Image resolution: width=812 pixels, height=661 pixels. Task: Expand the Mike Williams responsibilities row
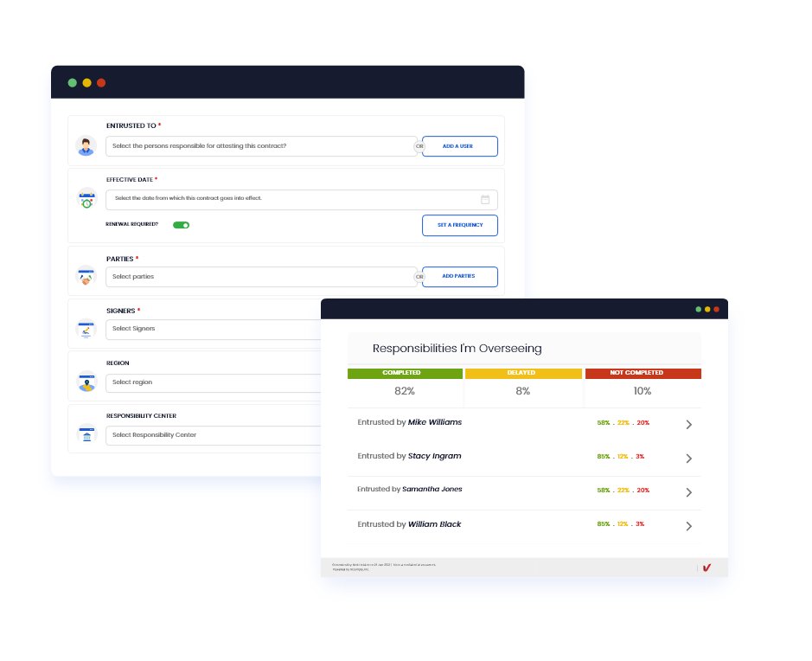(689, 424)
